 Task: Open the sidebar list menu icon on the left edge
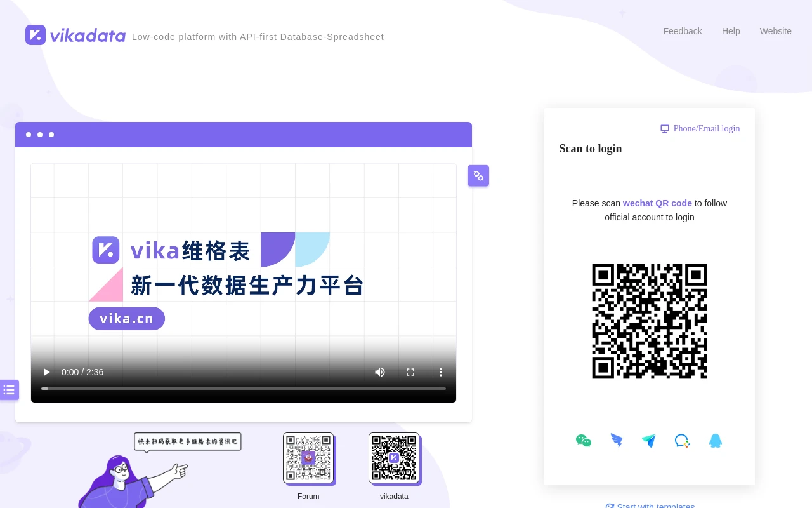pyautogui.click(x=9, y=390)
